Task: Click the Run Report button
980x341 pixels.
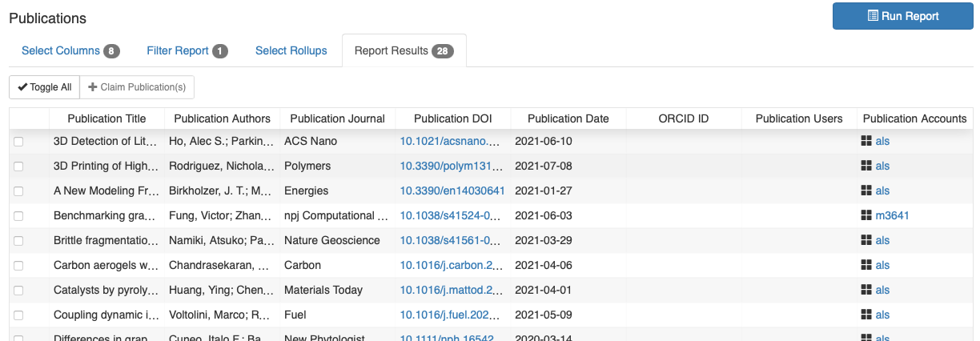Action: [x=903, y=16]
